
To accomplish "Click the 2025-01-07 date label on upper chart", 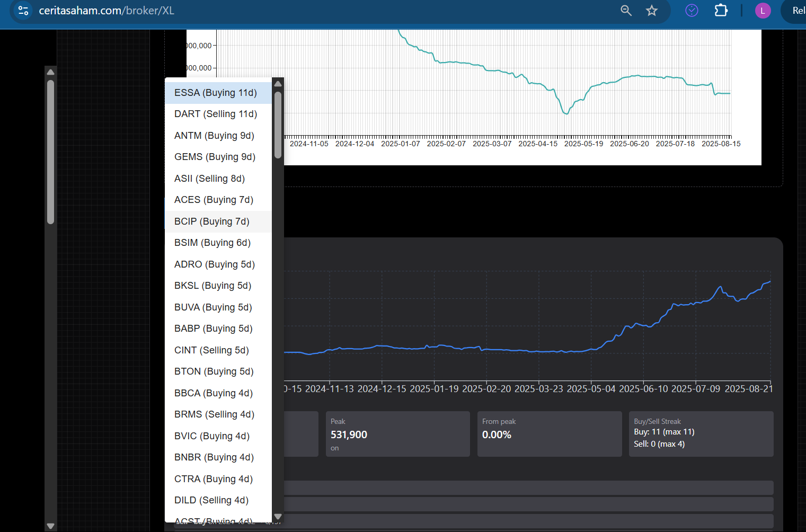I will (x=401, y=144).
